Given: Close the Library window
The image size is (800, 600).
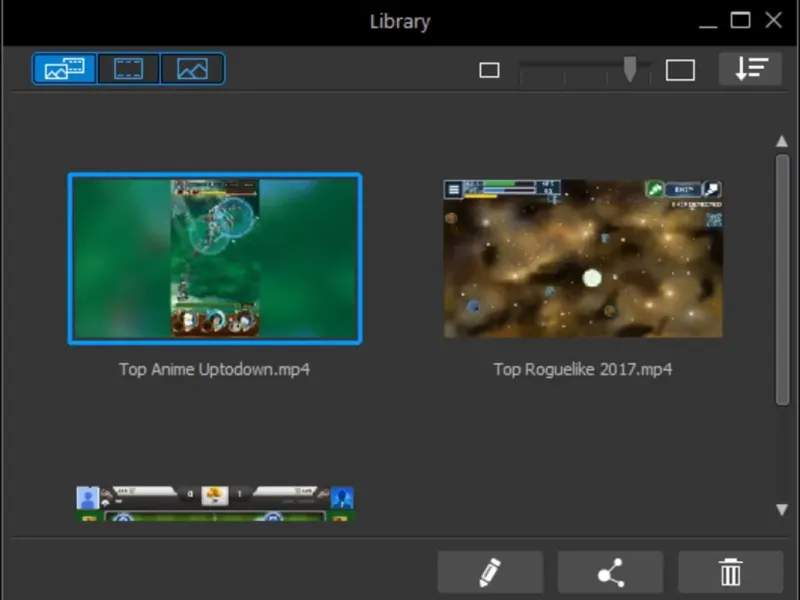Looking at the screenshot, I should tap(773, 20).
